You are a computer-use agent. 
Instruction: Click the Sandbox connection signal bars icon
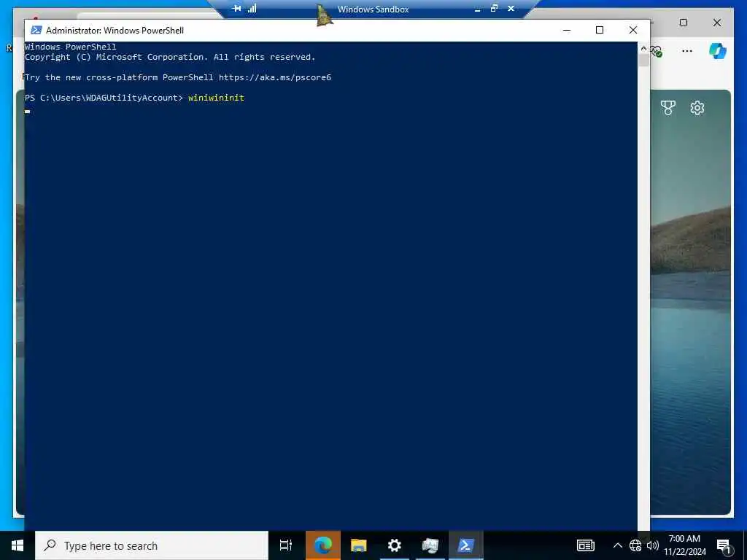(x=252, y=9)
